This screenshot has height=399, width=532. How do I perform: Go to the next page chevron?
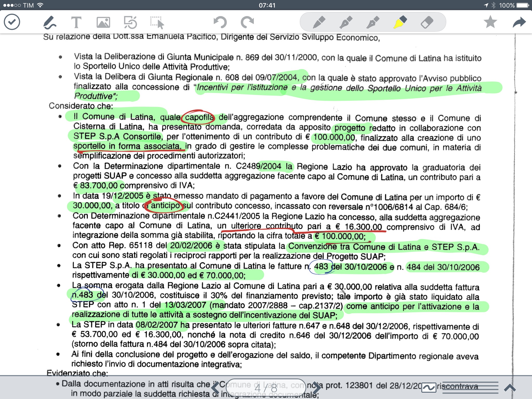[x=316, y=388]
